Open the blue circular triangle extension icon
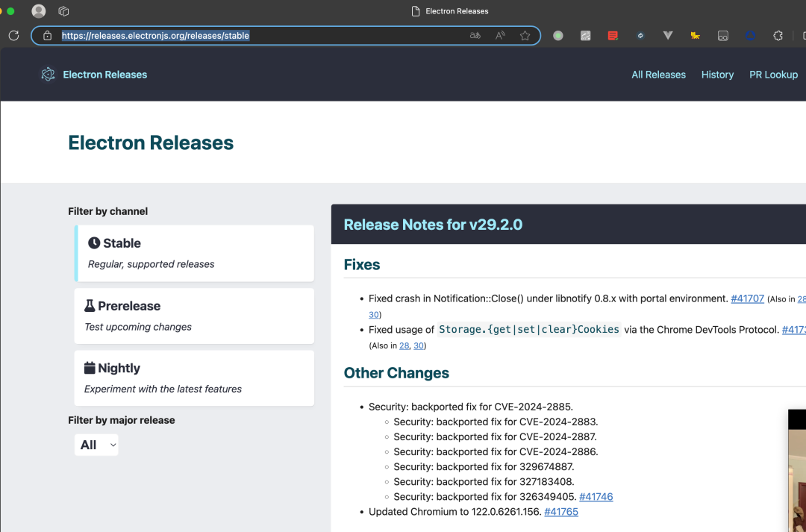 (751, 36)
